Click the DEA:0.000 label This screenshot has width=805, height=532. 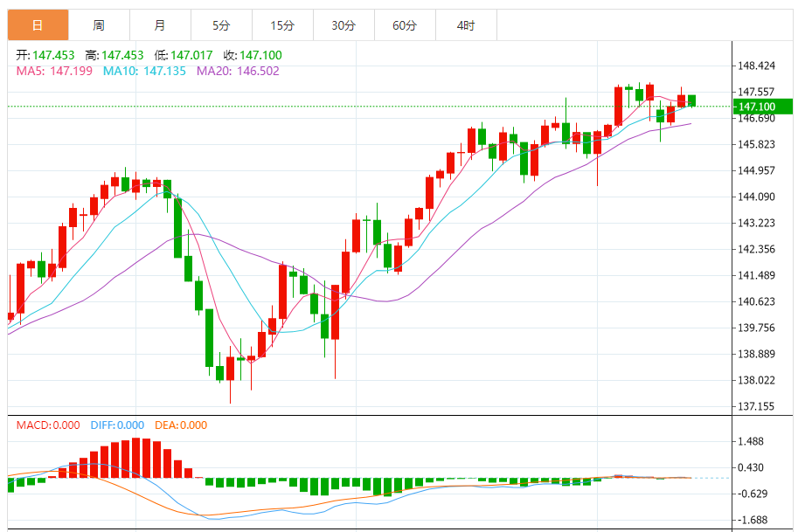tap(181, 425)
